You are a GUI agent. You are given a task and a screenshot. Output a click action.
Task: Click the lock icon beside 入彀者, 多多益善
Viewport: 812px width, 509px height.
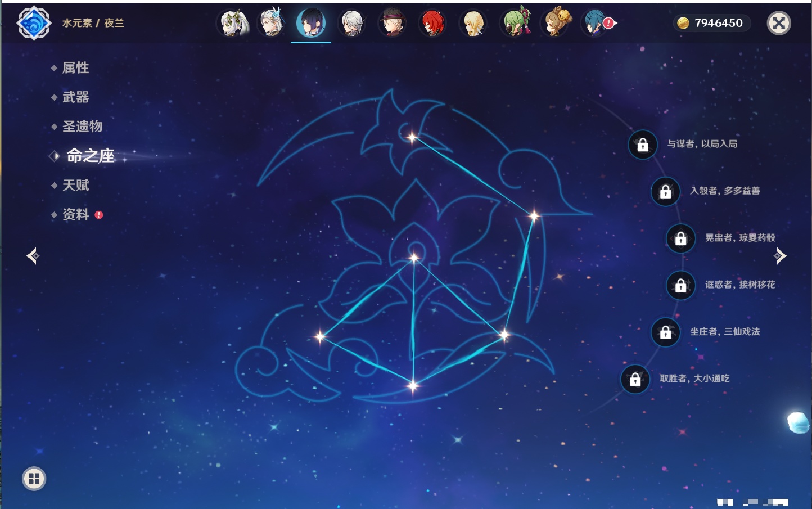tap(666, 191)
